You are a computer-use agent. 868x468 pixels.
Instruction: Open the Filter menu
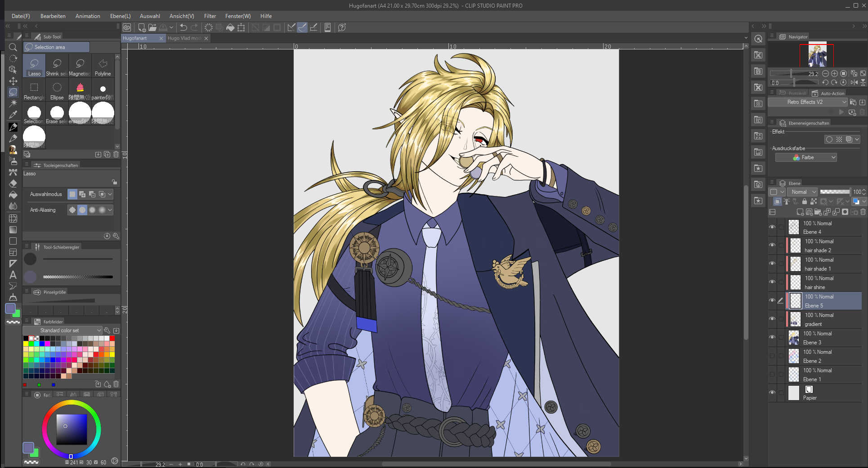210,16
